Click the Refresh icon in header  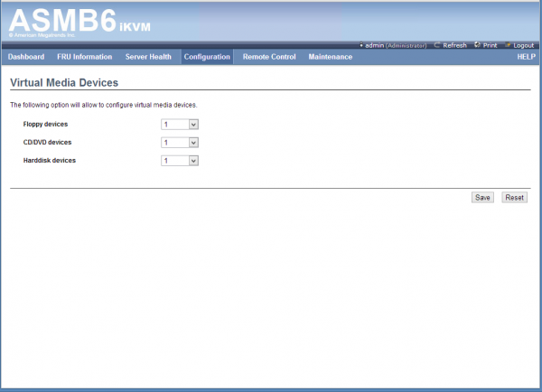click(x=437, y=45)
